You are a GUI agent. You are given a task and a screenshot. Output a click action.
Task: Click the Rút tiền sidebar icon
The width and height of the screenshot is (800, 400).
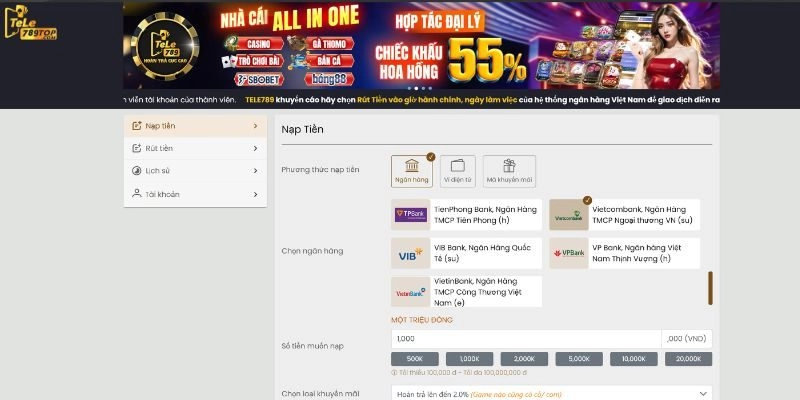click(136, 148)
